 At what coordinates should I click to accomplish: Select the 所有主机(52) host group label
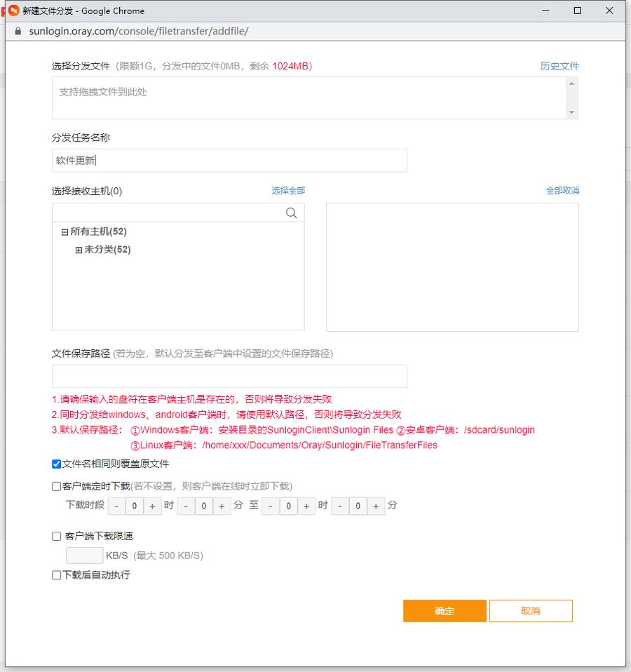coord(99,231)
